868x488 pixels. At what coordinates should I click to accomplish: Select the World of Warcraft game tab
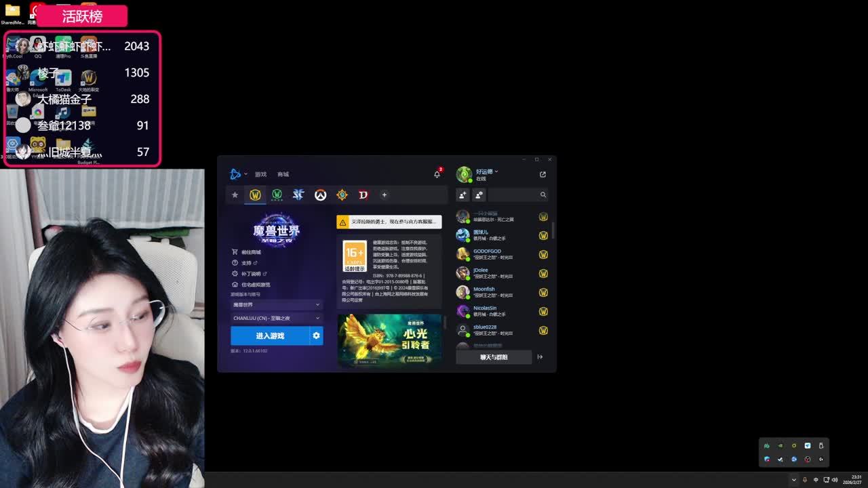[255, 195]
